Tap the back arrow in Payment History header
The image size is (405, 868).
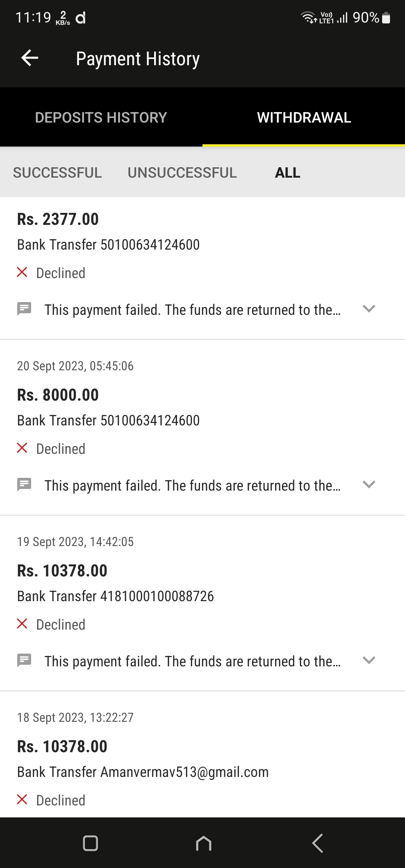[30, 58]
